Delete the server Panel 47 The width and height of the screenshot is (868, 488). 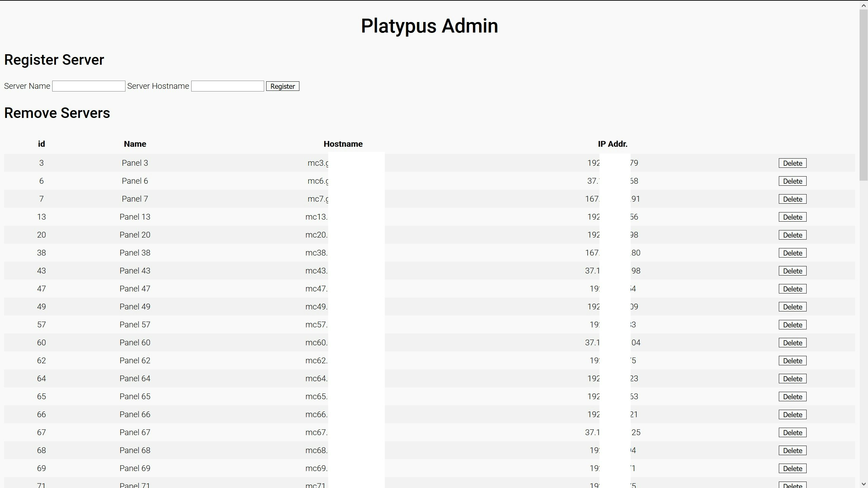(792, 288)
